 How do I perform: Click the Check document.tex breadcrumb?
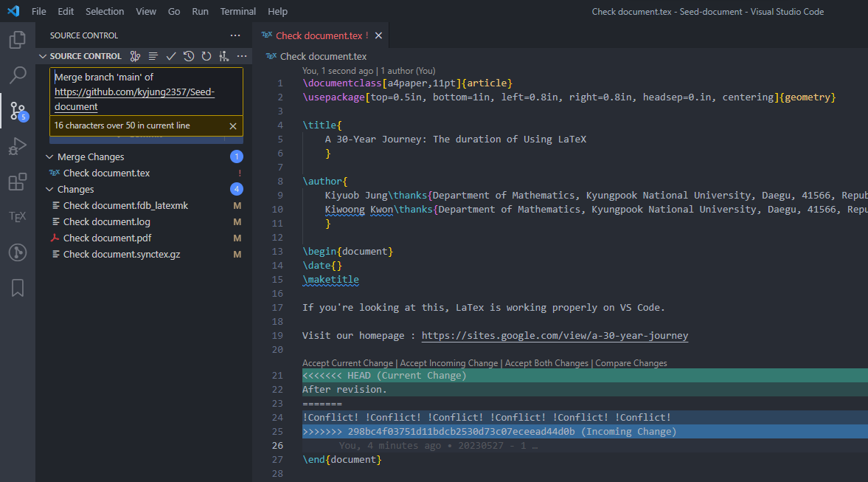tap(323, 57)
